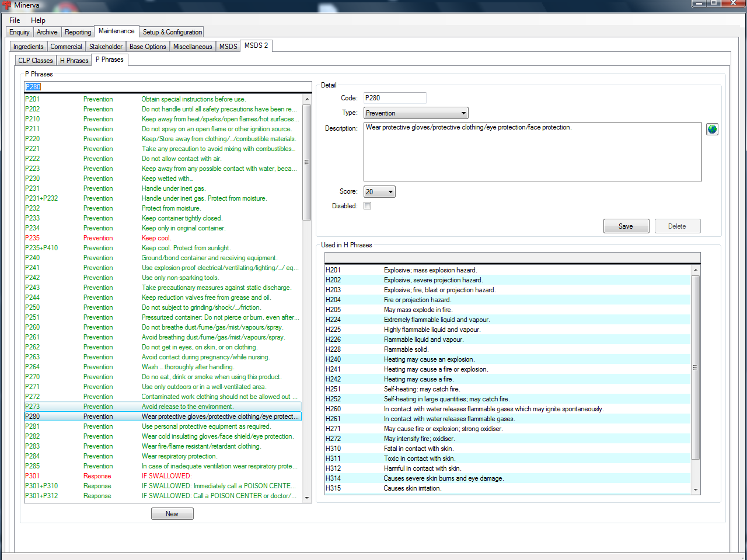Select the Stakeholder sub-tab
Viewport: 747px width, 560px height.
(106, 47)
